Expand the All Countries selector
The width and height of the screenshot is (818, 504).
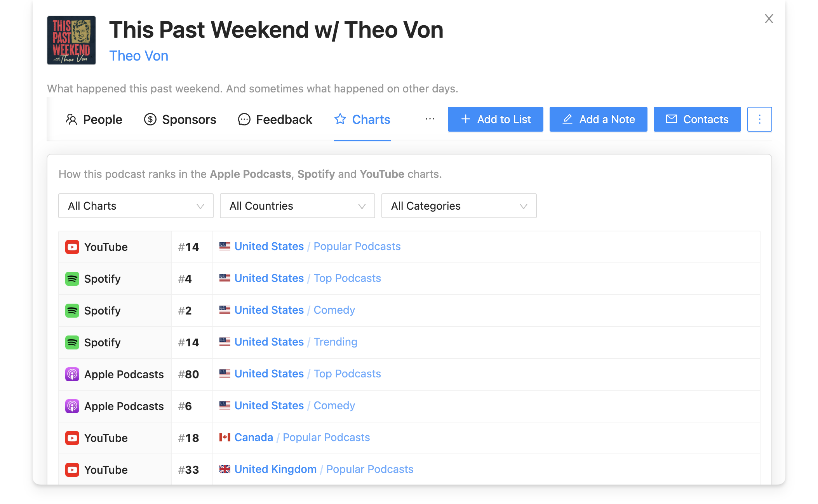pos(297,206)
